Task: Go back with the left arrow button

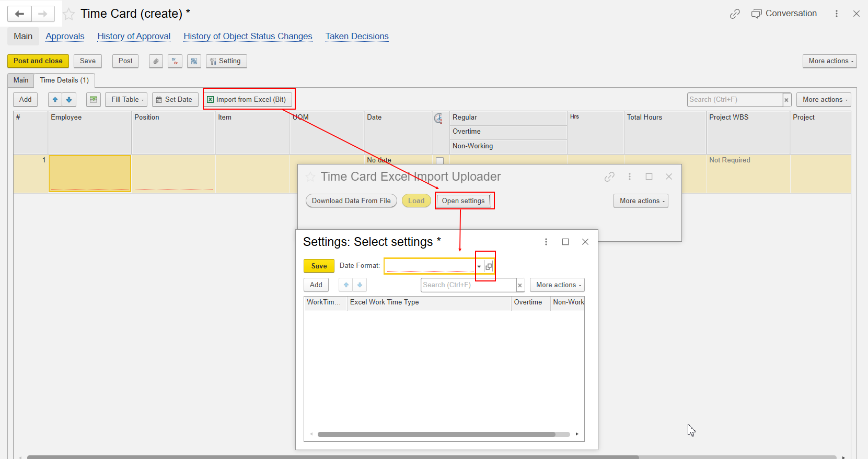Action: [20, 14]
